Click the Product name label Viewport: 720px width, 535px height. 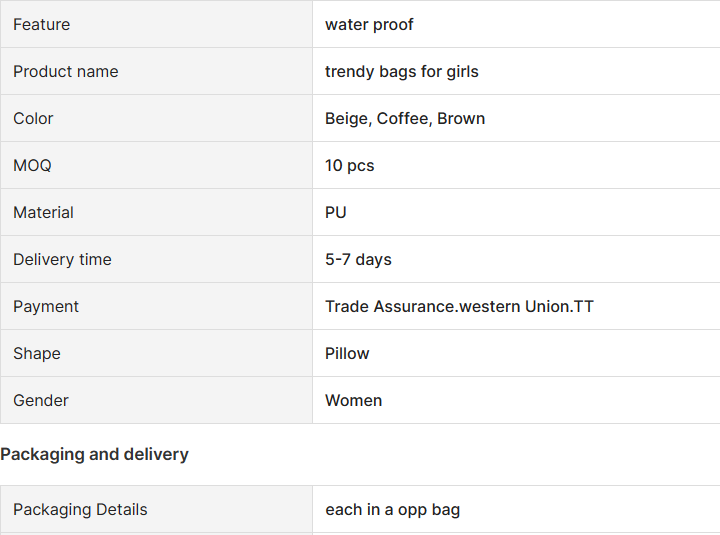[x=66, y=71]
